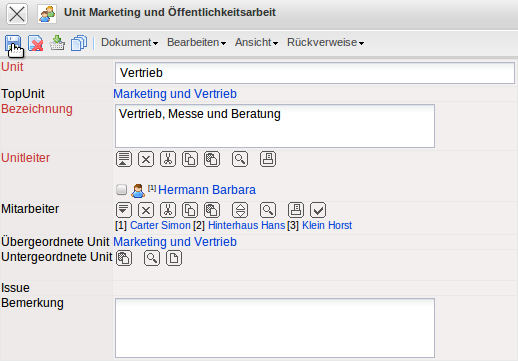Image resolution: width=518 pixels, height=361 pixels.
Task: Click the paste icon in Unitleiter row
Action: tap(212, 159)
